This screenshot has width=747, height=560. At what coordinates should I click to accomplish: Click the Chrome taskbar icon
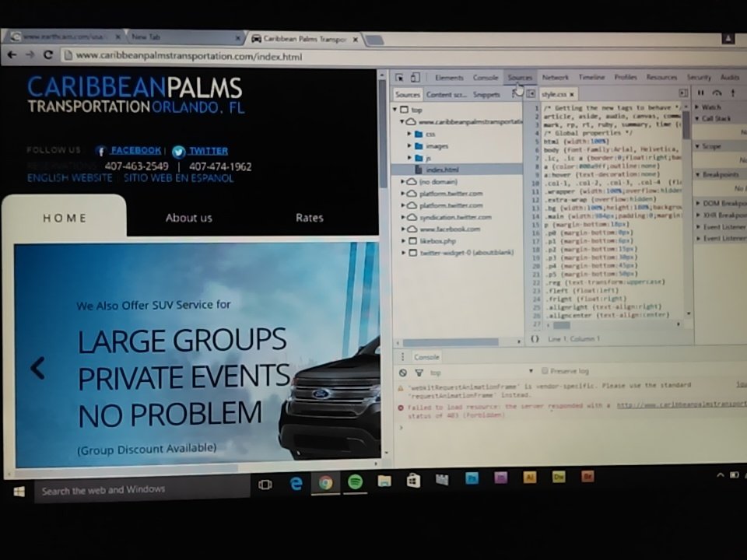326,483
